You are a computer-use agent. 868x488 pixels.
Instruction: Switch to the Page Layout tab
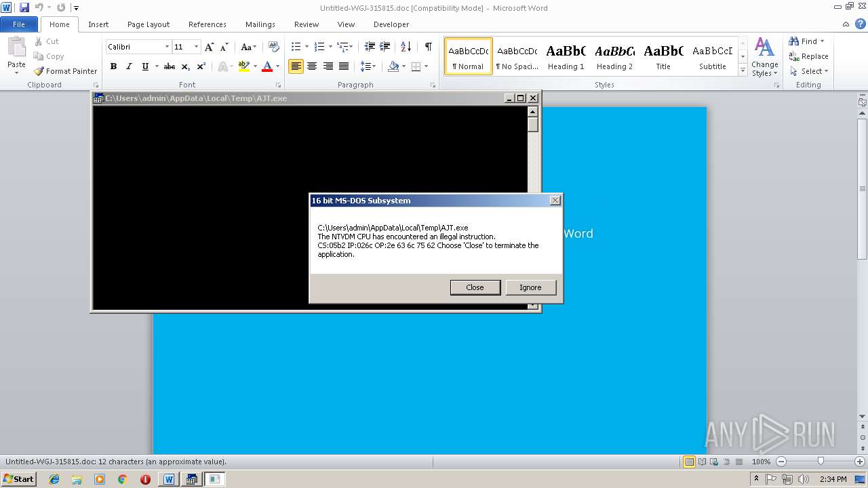click(149, 24)
